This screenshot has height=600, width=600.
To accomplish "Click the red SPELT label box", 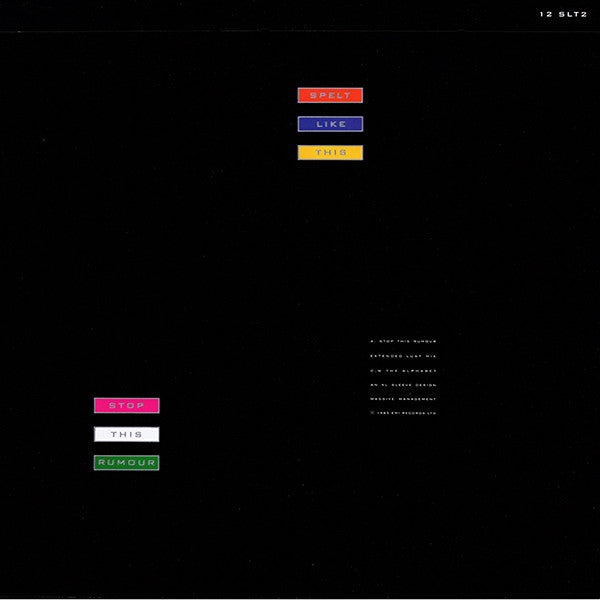I will point(330,96).
